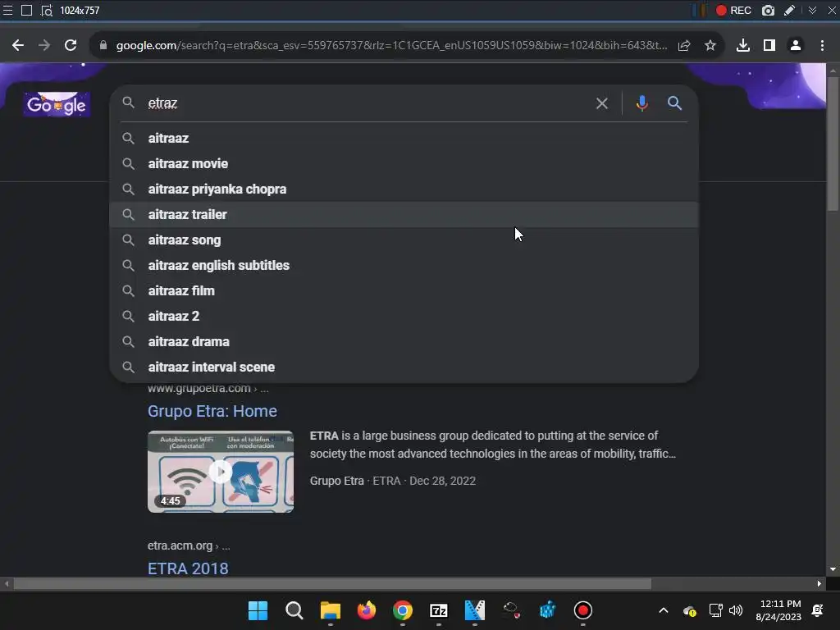Start voice search with the microphone
Screen dimensions: 840x630
(x=641, y=103)
